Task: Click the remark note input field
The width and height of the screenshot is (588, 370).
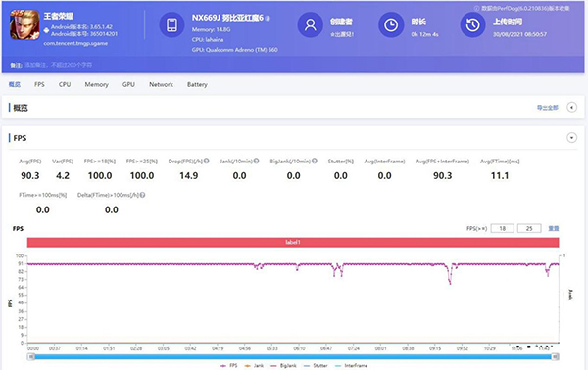Action: (x=59, y=65)
